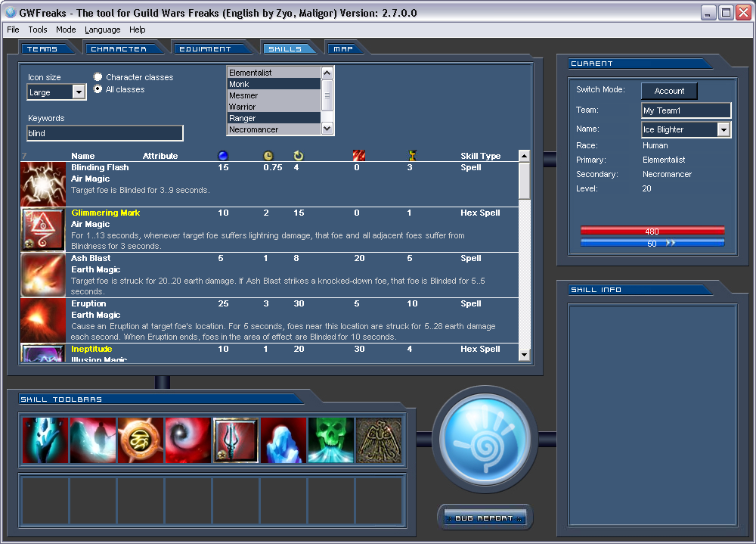Screen dimensions: 756x544
Task: Open the Icon size dropdown
Action: pyautogui.click(x=79, y=92)
